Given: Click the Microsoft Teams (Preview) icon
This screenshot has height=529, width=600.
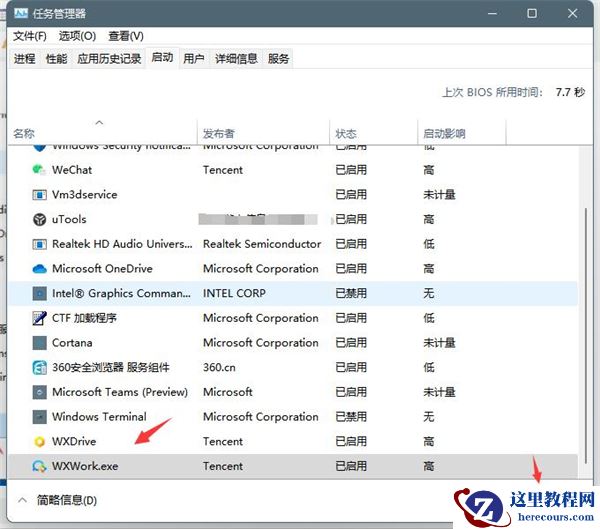Looking at the screenshot, I should [39, 392].
